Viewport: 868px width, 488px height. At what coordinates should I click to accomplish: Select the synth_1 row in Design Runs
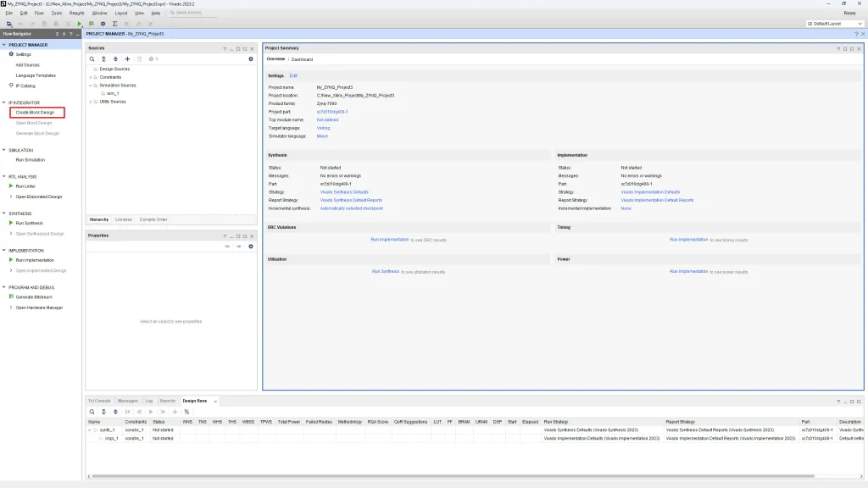coord(106,430)
